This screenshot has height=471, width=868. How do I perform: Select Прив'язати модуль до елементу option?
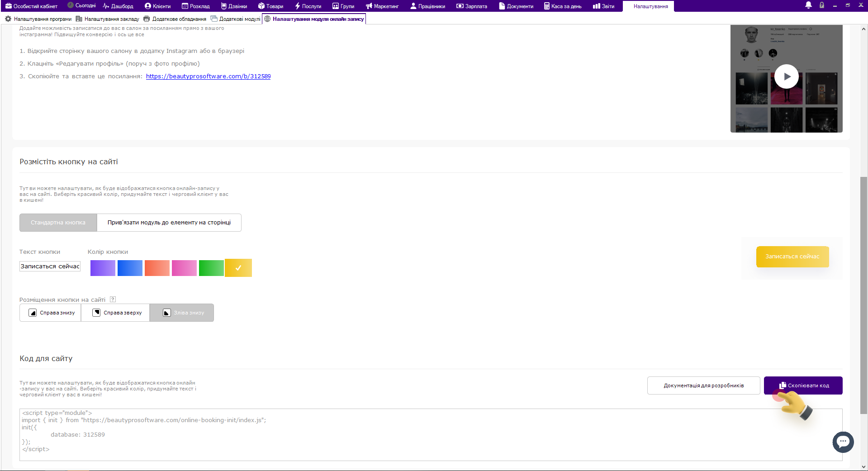pos(169,223)
